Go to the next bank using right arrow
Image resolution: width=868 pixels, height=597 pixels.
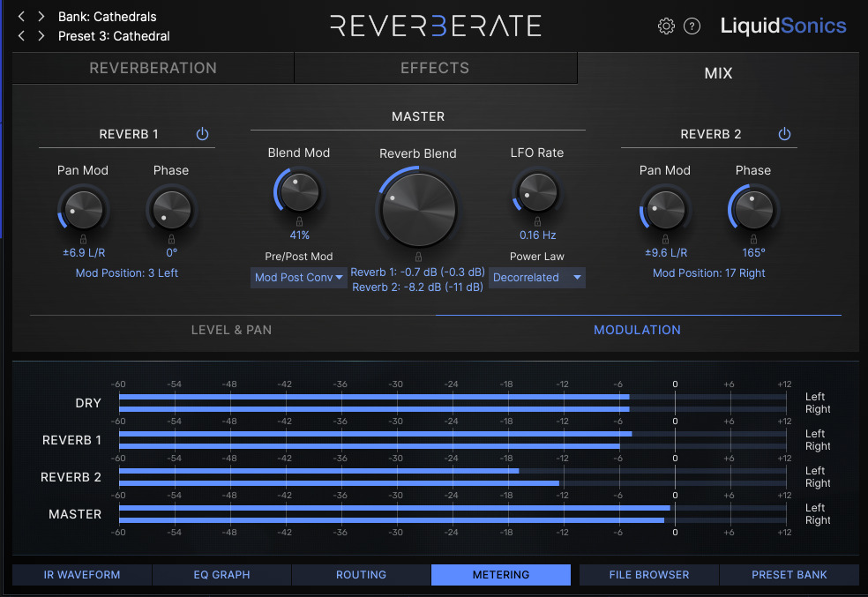click(x=41, y=17)
